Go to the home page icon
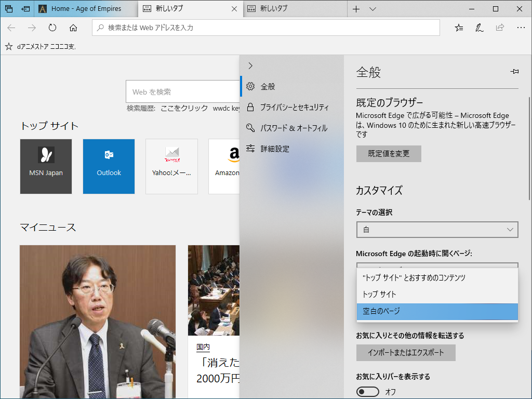Image resolution: width=532 pixels, height=399 pixels. point(73,28)
